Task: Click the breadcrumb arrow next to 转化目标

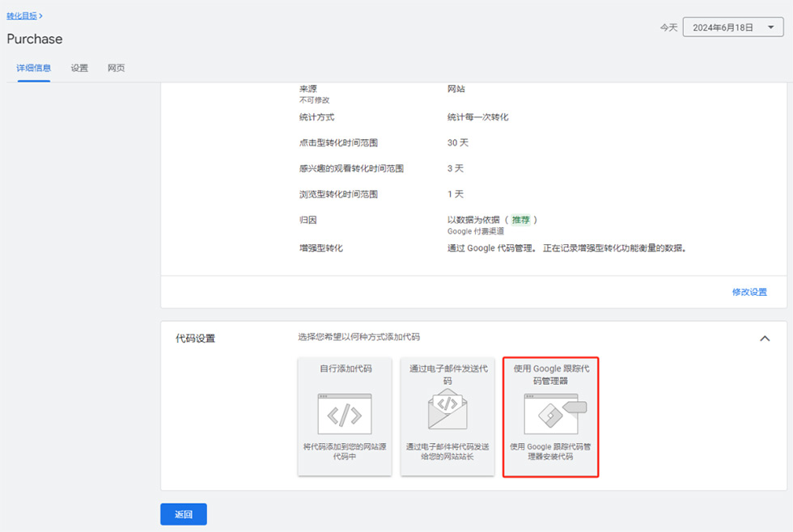Action: click(41, 15)
